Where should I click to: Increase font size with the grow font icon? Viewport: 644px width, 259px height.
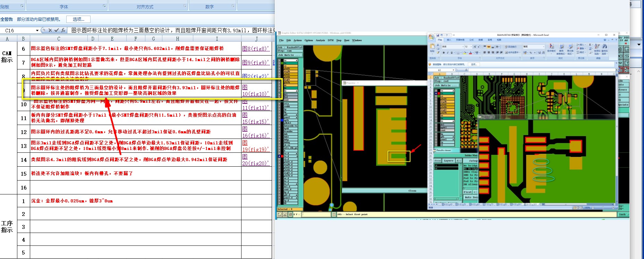pyautogui.click(x=475, y=47)
